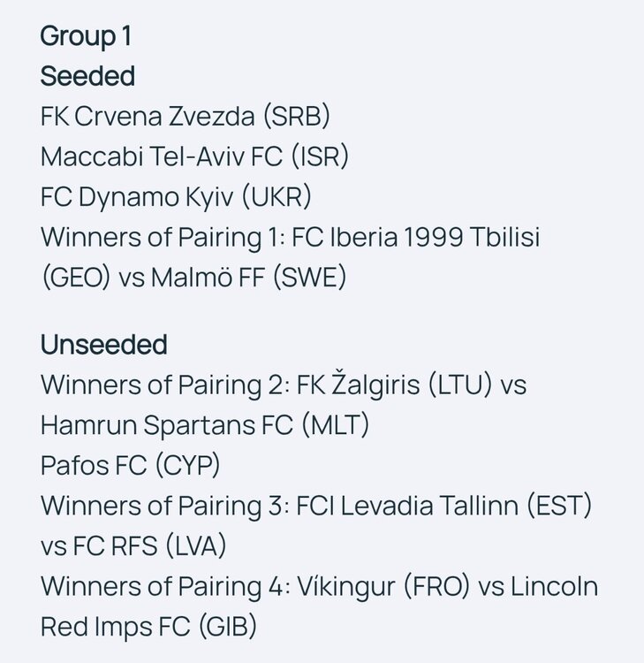Select the Seeded section heading
This screenshot has height=663, width=644.
tap(87, 77)
